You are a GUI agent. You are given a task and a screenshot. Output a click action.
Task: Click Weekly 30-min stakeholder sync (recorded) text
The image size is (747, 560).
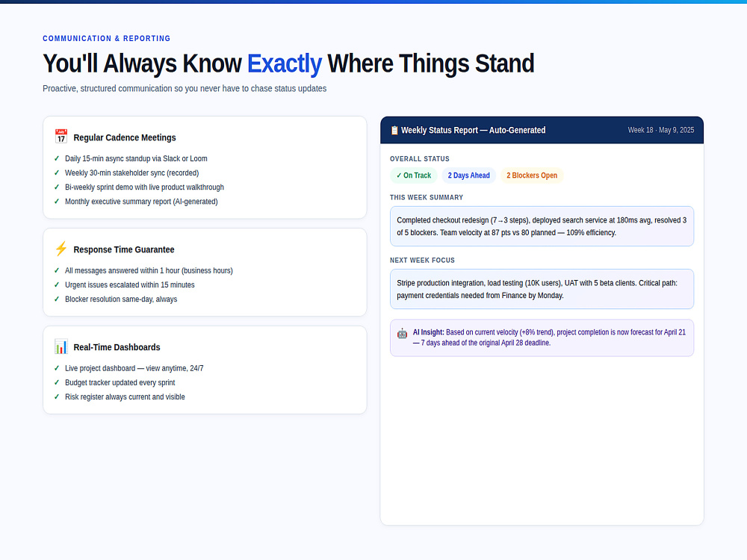(x=132, y=173)
